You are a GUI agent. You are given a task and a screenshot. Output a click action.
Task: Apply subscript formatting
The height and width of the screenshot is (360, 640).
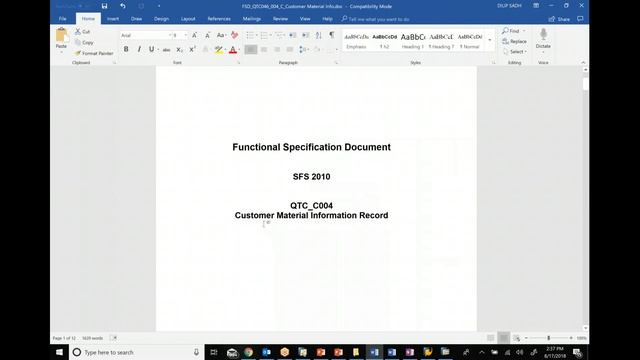click(x=179, y=49)
